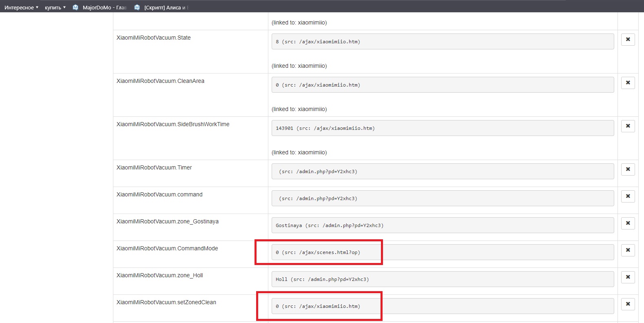Click the setZonedClean value field

[443, 306]
